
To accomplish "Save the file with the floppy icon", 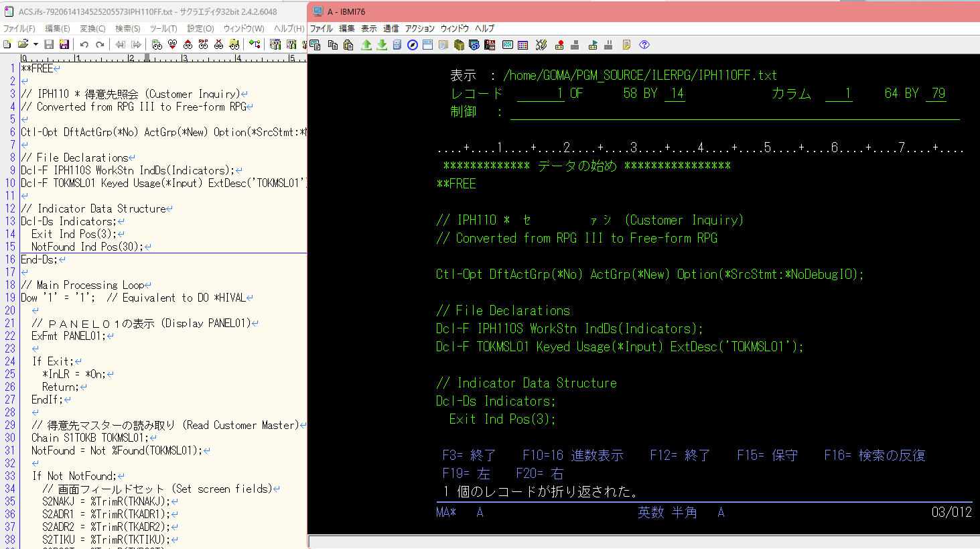I will point(49,44).
